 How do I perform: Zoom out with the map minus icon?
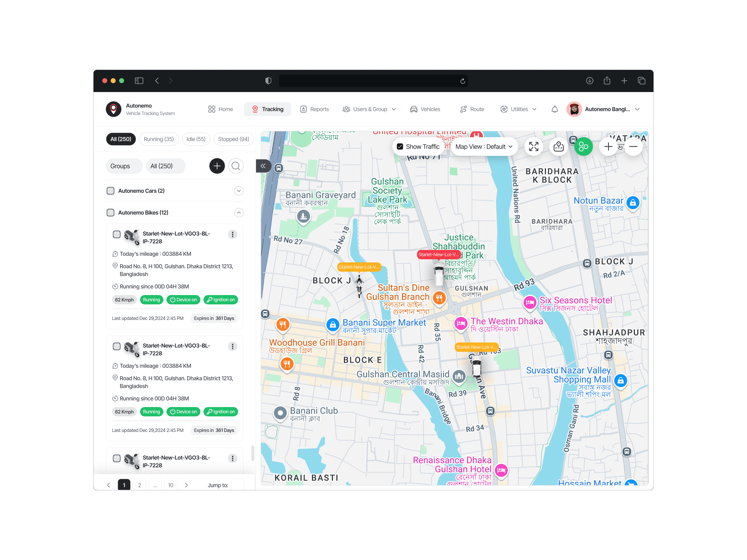pos(633,146)
